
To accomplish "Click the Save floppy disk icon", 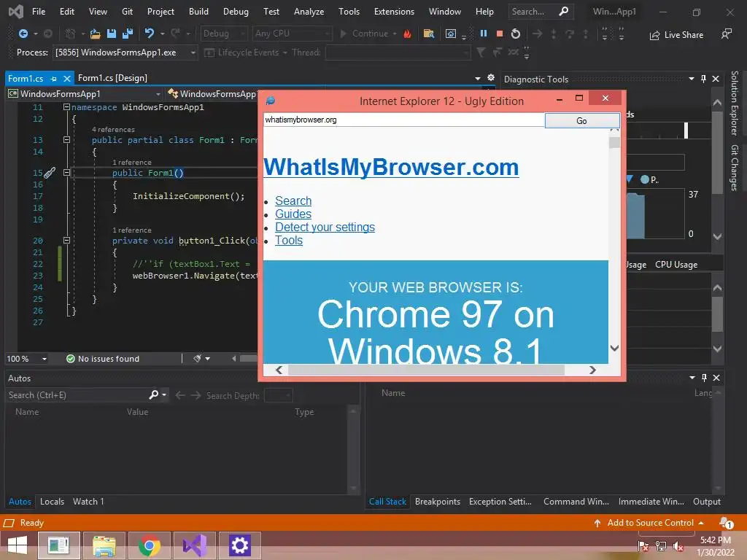I will 112,34.
